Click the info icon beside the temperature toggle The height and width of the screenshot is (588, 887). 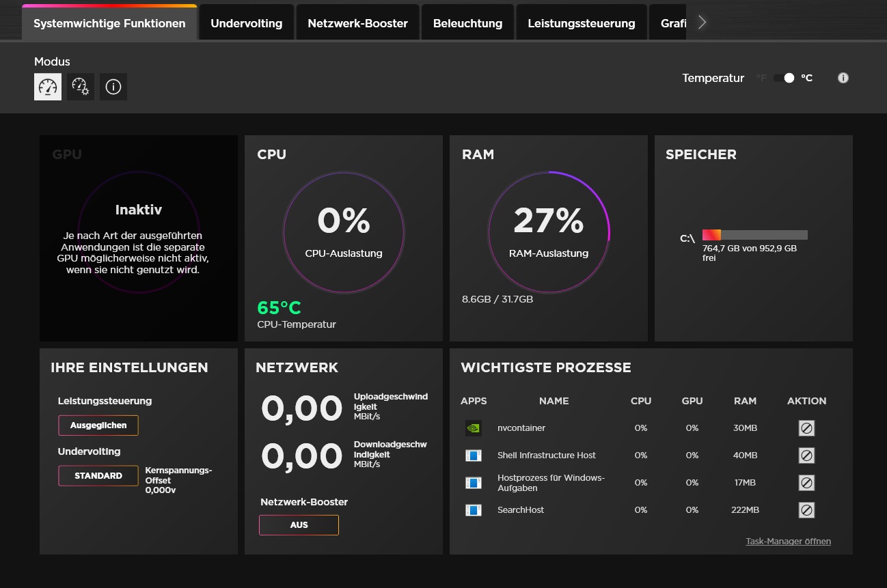point(843,78)
